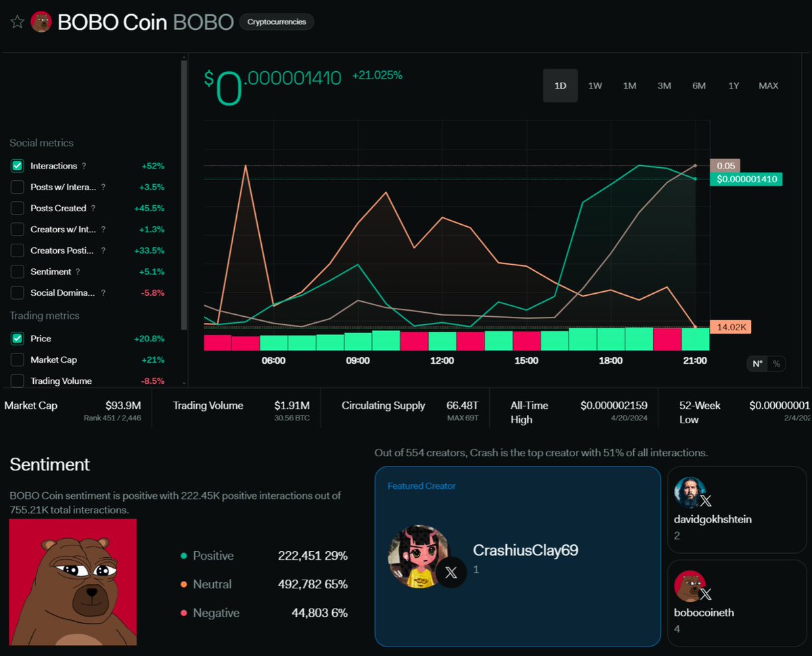Image resolution: width=812 pixels, height=656 pixels.
Task: Uncheck the Price trading metric
Action: coord(18,338)
